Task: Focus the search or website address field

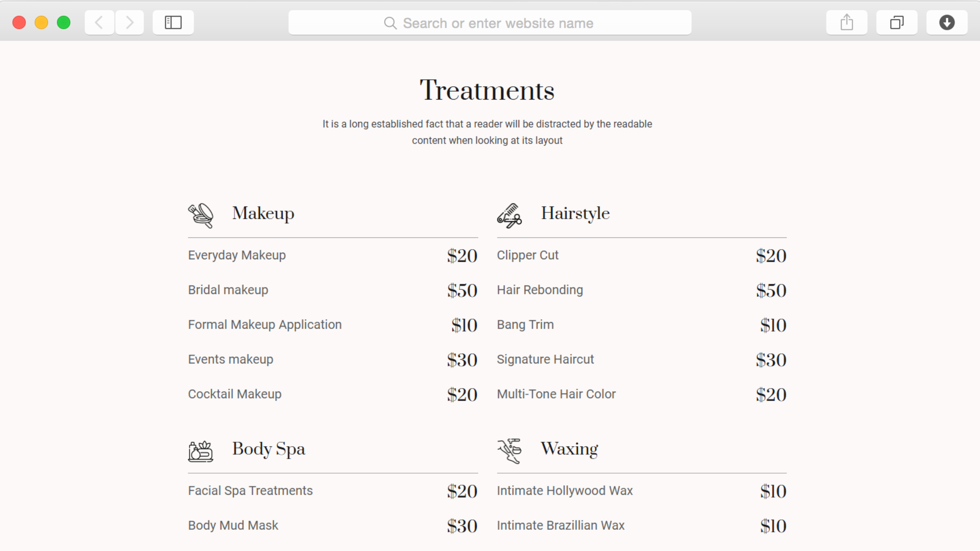Action: tap(490, 23)
